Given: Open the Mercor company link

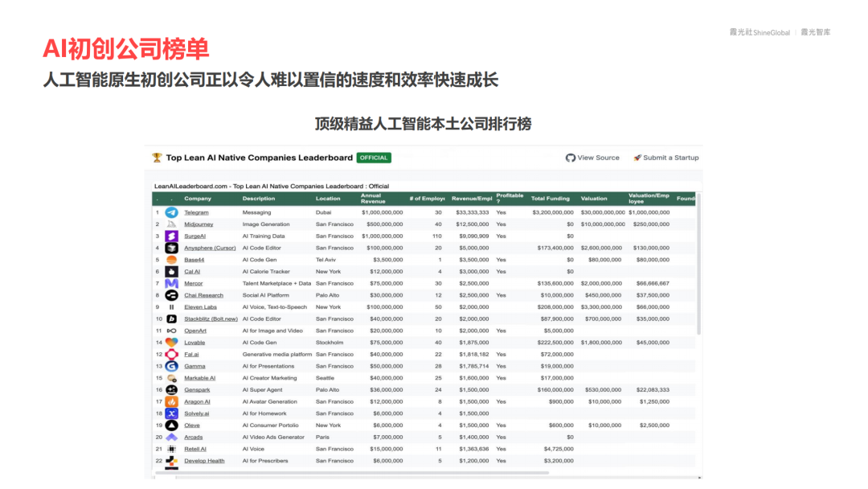Looking at the screenshot, I should click(193, 284).
